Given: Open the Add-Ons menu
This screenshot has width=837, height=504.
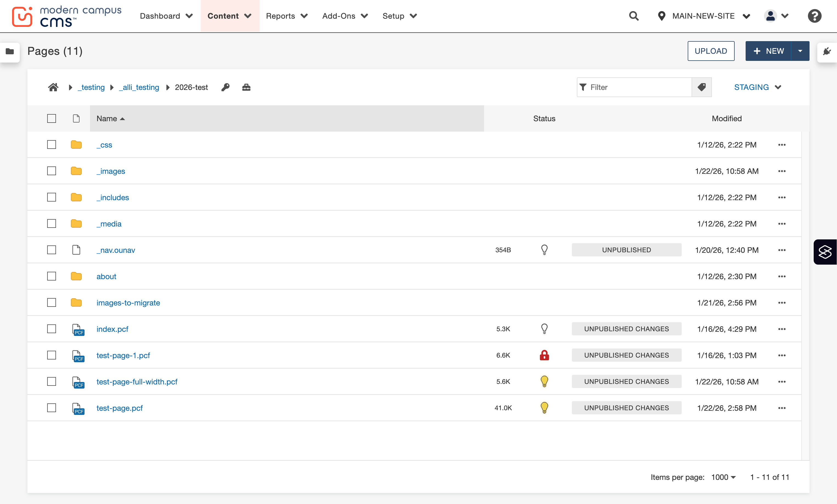Looking at the screenshot, I should [345, 16].
